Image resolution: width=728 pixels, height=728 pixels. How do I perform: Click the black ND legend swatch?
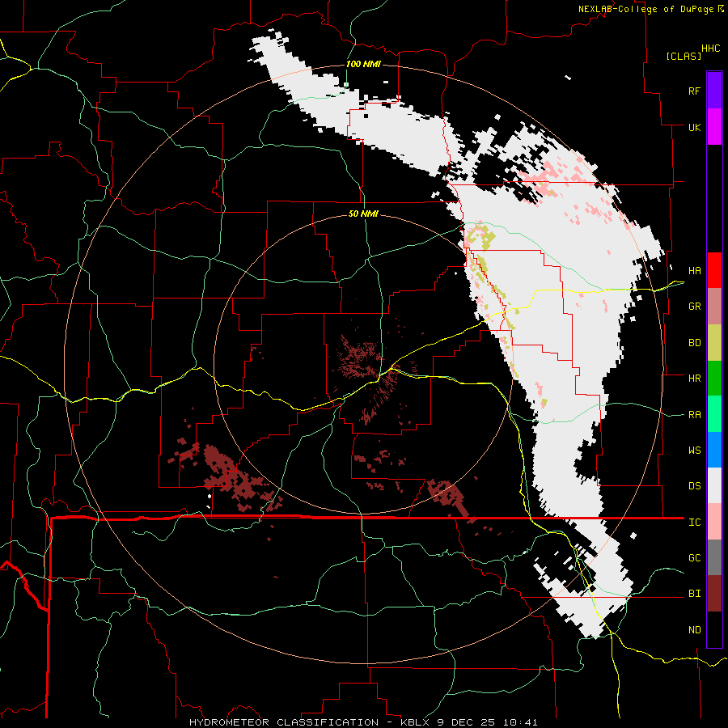point(714,629)
